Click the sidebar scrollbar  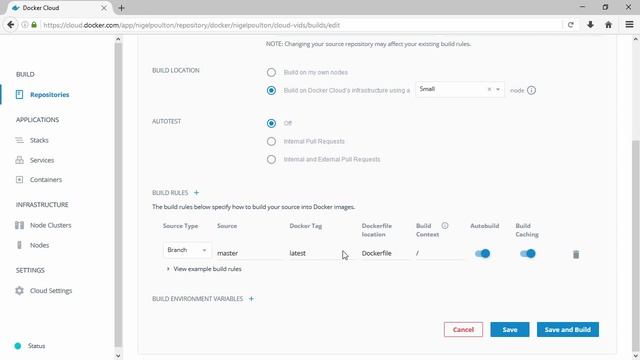point(118,195)
